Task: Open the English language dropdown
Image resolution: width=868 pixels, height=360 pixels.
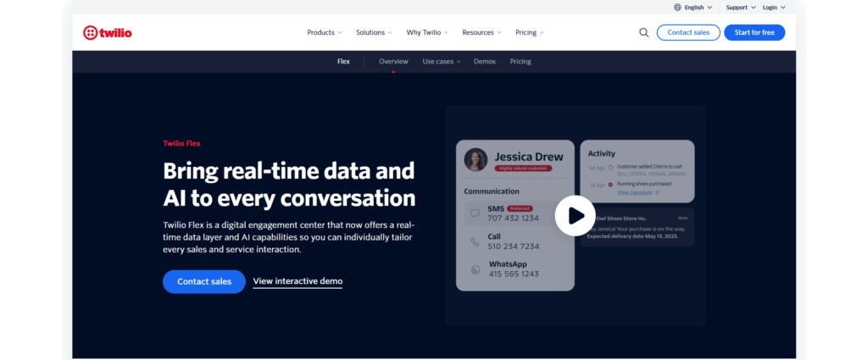Action: (693, 7)
